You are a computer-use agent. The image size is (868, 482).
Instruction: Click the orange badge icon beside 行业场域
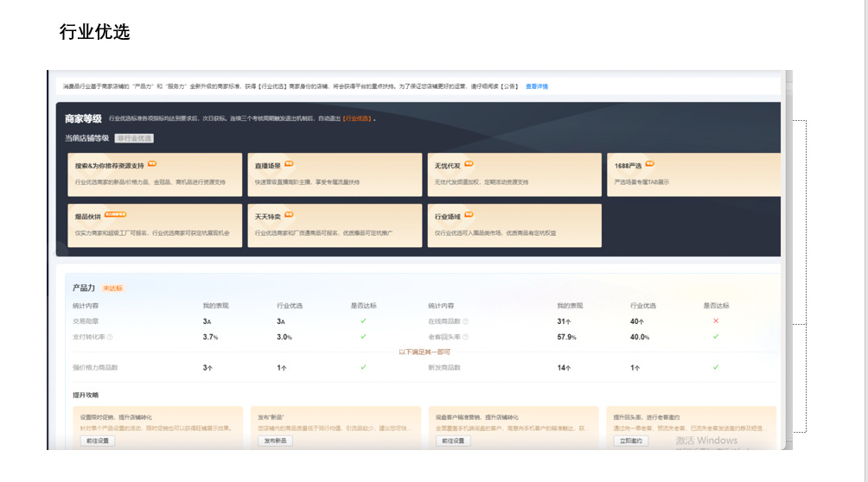(469, 215)
